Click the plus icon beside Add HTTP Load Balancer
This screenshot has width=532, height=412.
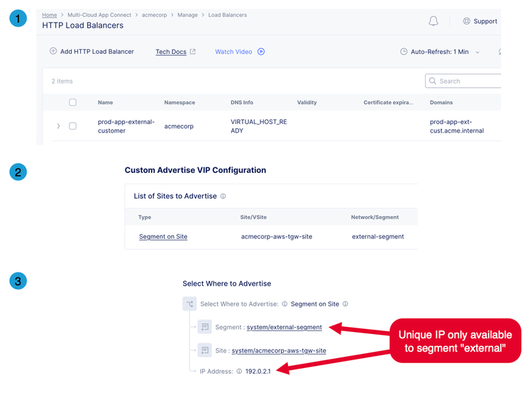(53, 51)
